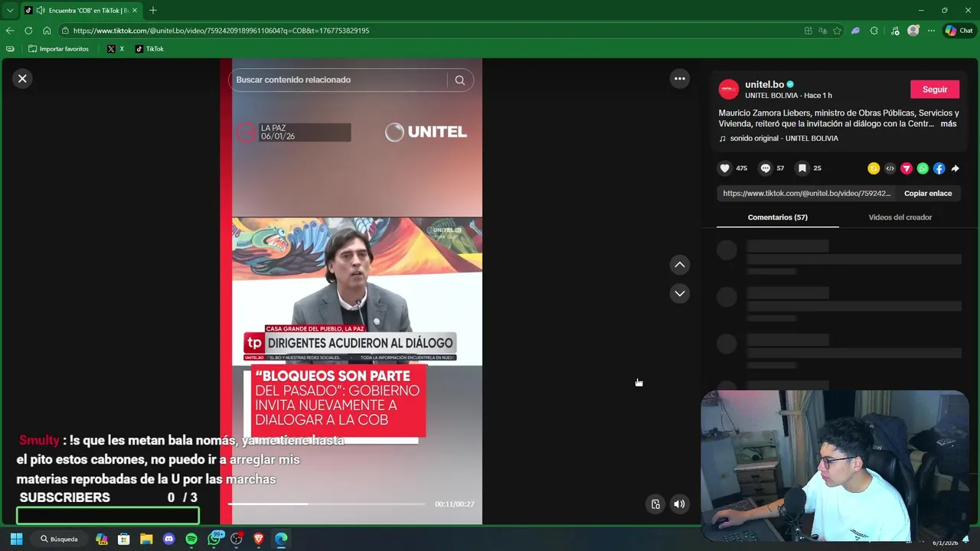
Task: Switch to Edge in the taskbar
Action: (281, 539)
